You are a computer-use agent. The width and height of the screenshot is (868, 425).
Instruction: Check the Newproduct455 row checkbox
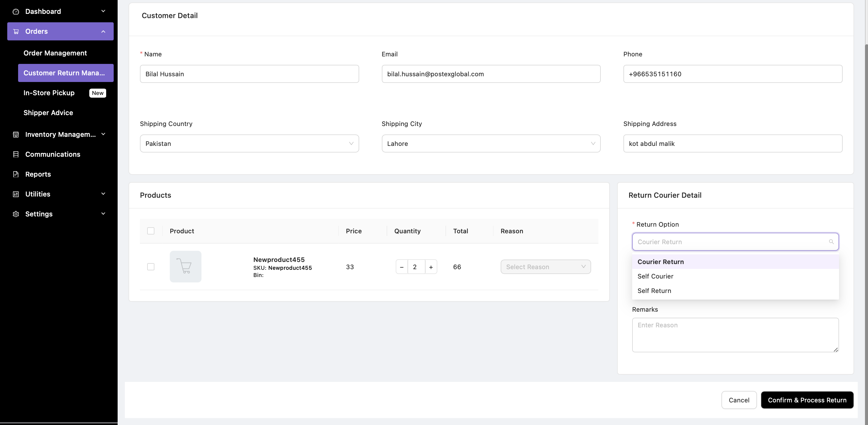[150, 267]
